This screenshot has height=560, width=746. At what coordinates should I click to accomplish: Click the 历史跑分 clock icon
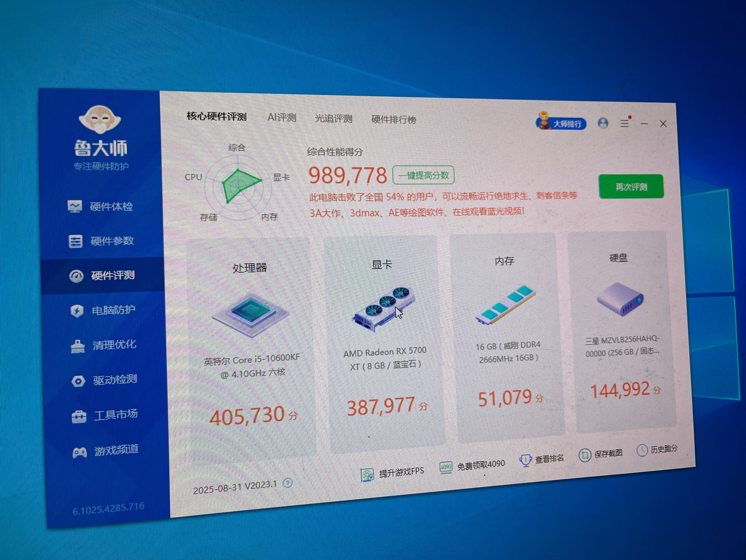[642, 450]
